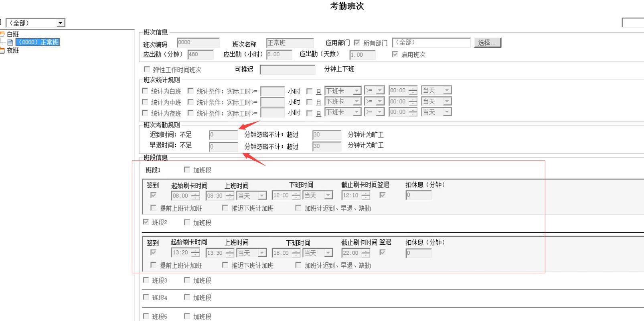Screen dimensions: 644x321
Task: Click 扣休息(分钟) field in 班段1
Action: (419, 195)
